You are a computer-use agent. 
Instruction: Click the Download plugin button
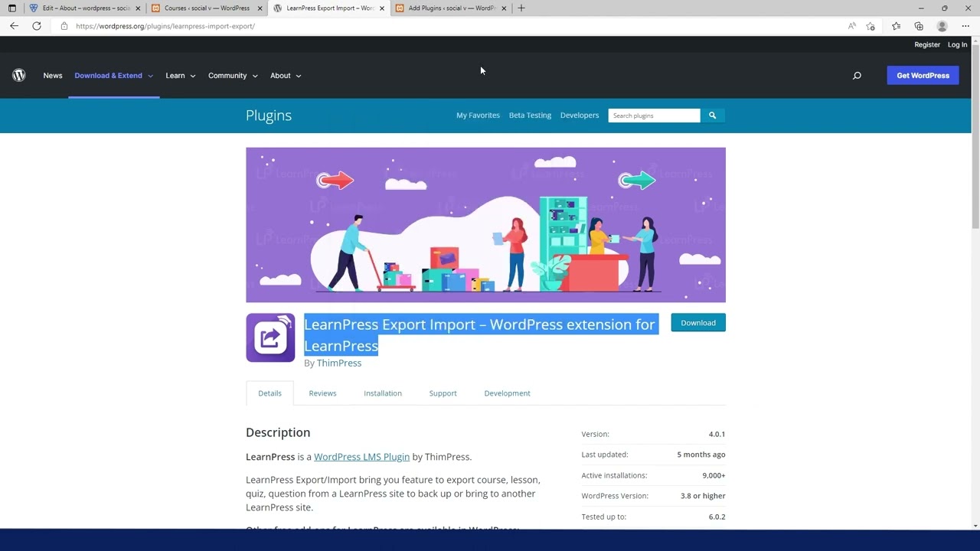(x=698, y=323)
